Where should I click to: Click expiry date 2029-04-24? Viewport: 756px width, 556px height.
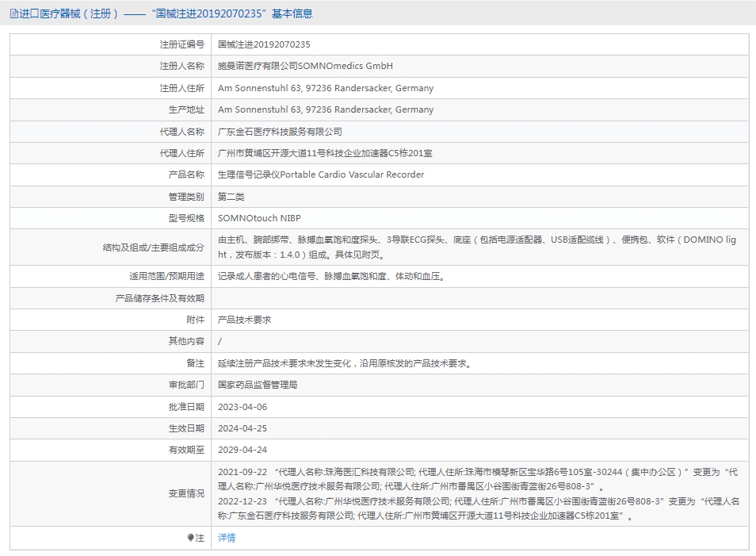[x=242, y=450]
